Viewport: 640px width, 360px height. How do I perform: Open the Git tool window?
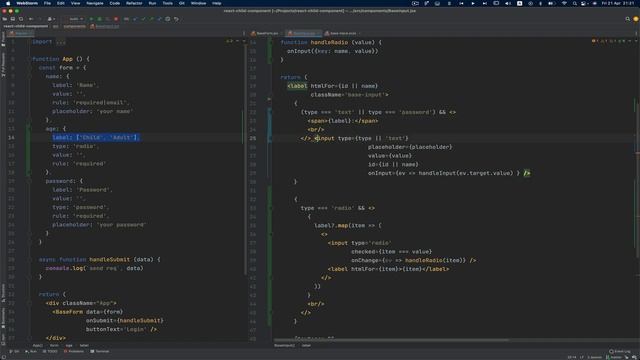pos(15,351)
